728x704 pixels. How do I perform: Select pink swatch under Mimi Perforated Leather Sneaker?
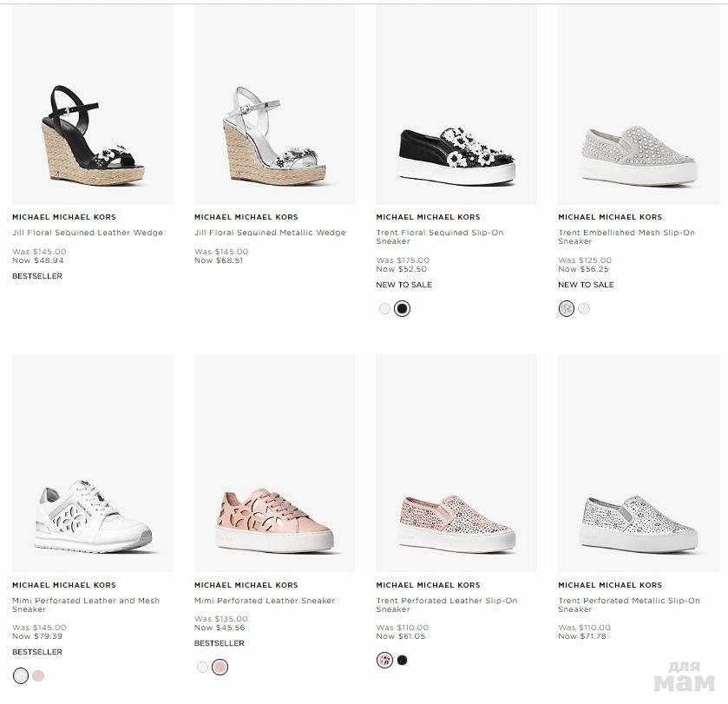click(220, 667)
